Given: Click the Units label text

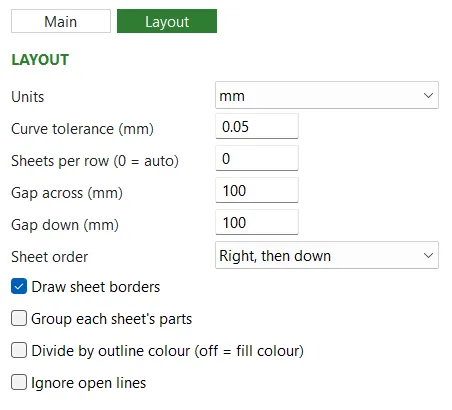Looking at the screenshot, I should [28, 97].
